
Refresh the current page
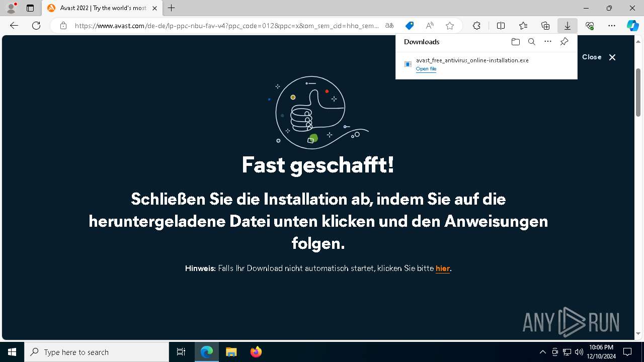coord(36,26)
